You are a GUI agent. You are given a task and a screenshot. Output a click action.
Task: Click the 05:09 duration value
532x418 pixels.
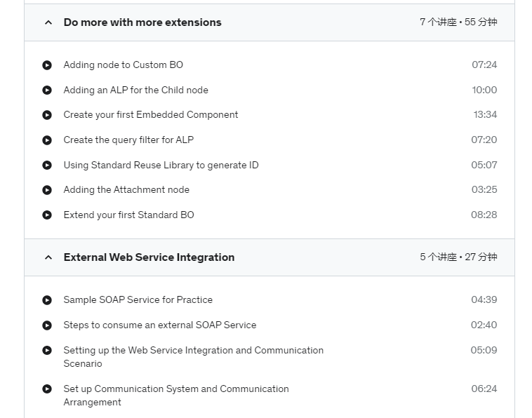484,350
